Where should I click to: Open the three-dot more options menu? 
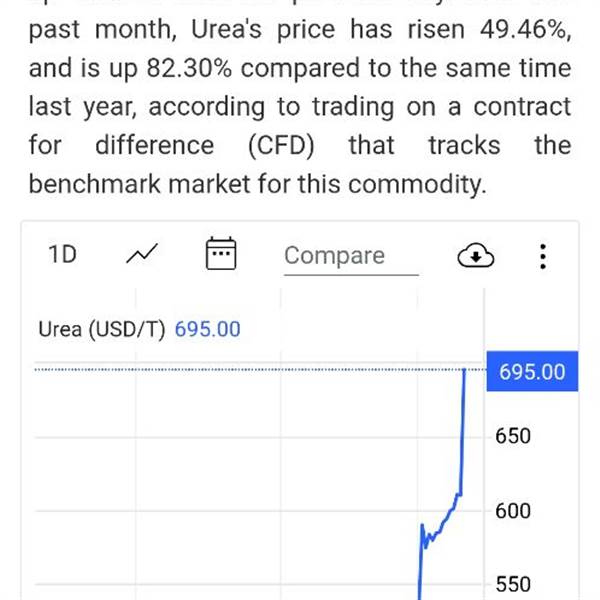pos(542,256)
